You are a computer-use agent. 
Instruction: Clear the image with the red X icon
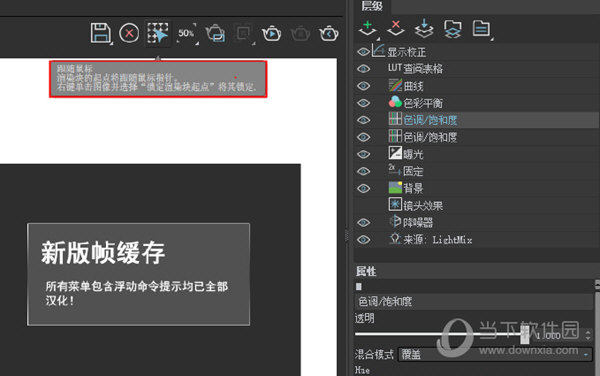coord(129,33)
